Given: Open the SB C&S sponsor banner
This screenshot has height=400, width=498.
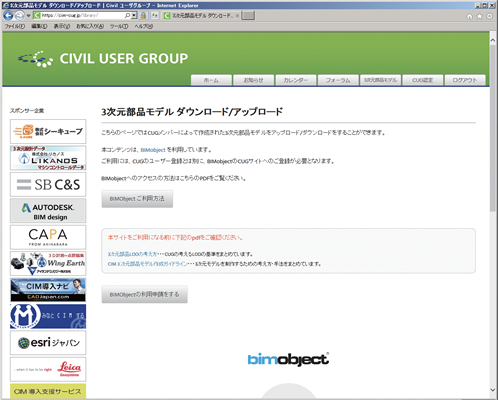Looking at the screenshot, I should pyautogui.click(x=48, y=184).
